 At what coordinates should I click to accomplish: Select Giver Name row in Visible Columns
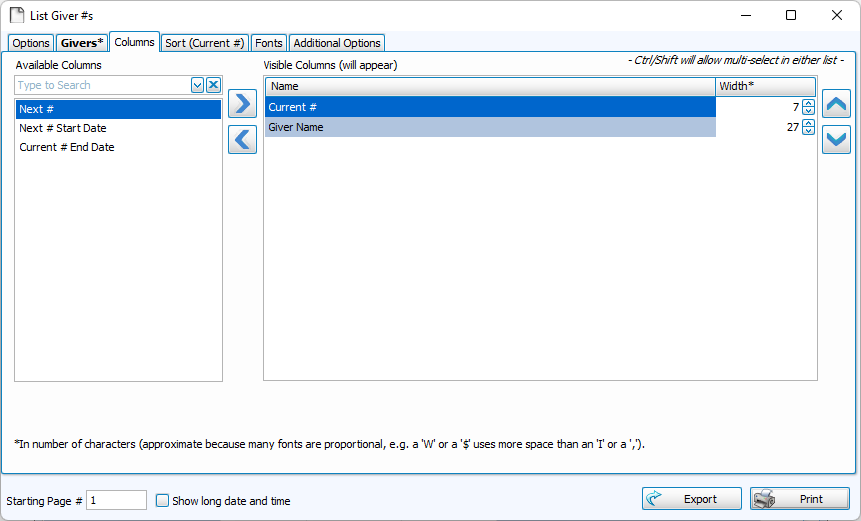pyautogui.click(x=490, y=127)
